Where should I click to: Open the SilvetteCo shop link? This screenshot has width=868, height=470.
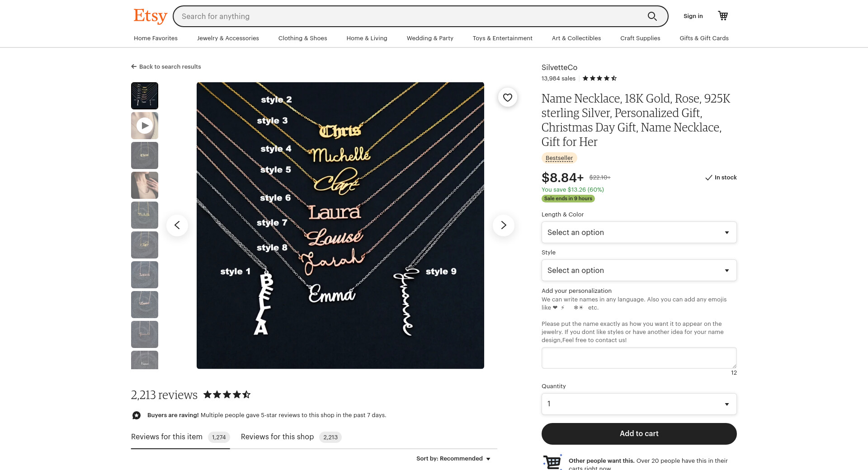click(559, 67)
